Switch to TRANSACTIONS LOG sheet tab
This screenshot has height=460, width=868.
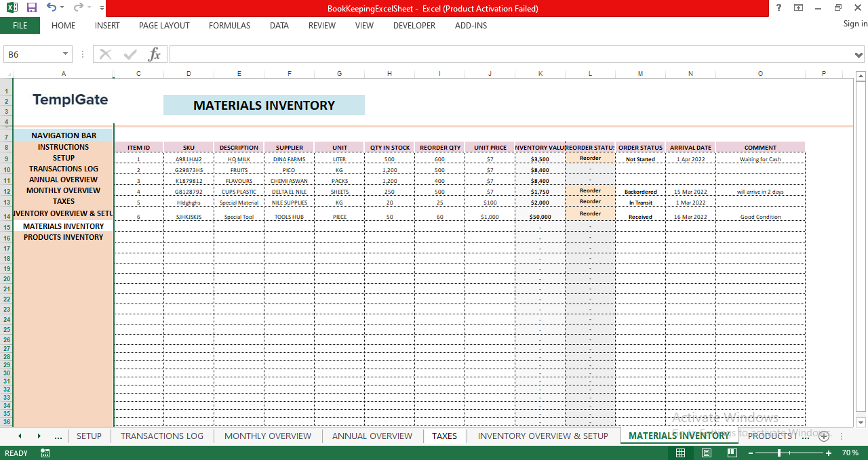[162, 436]
